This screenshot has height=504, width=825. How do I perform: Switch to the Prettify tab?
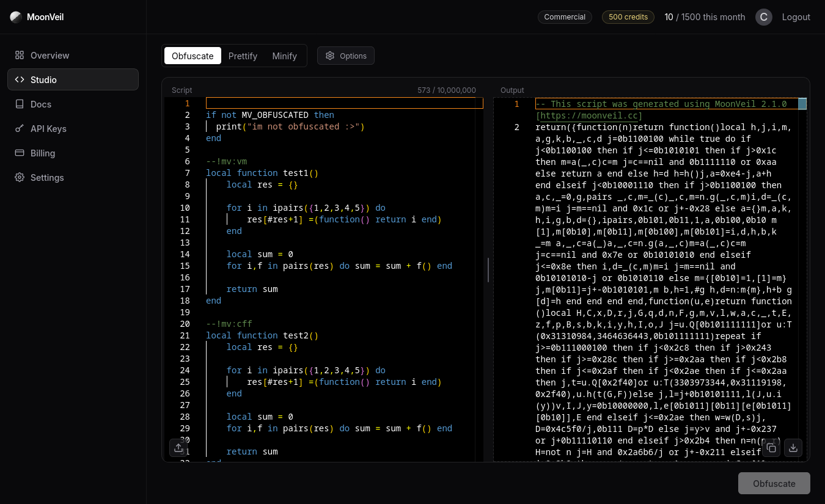coord(243,56)
